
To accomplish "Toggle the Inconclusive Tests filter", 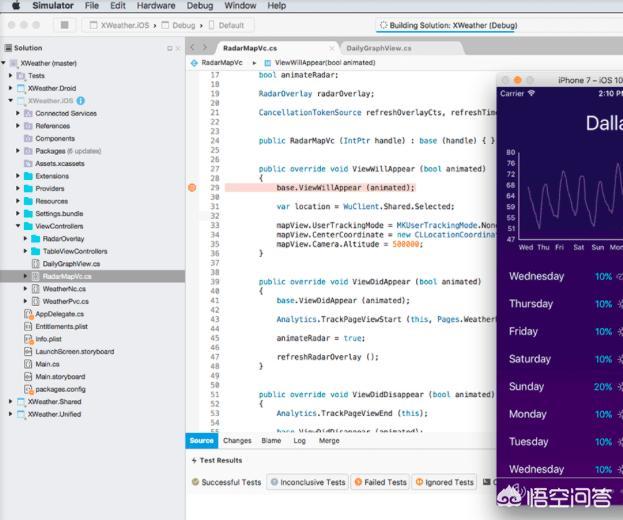I will [x=307, y=482].
